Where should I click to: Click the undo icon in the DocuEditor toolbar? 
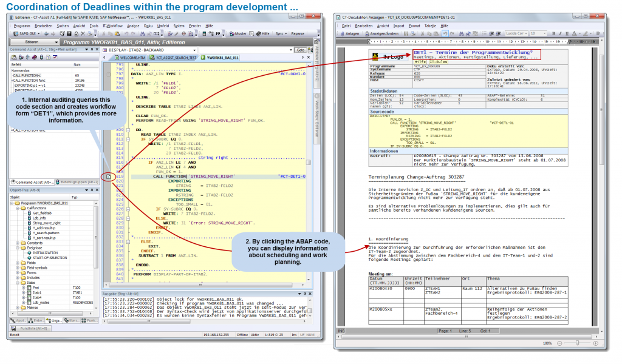445,35
